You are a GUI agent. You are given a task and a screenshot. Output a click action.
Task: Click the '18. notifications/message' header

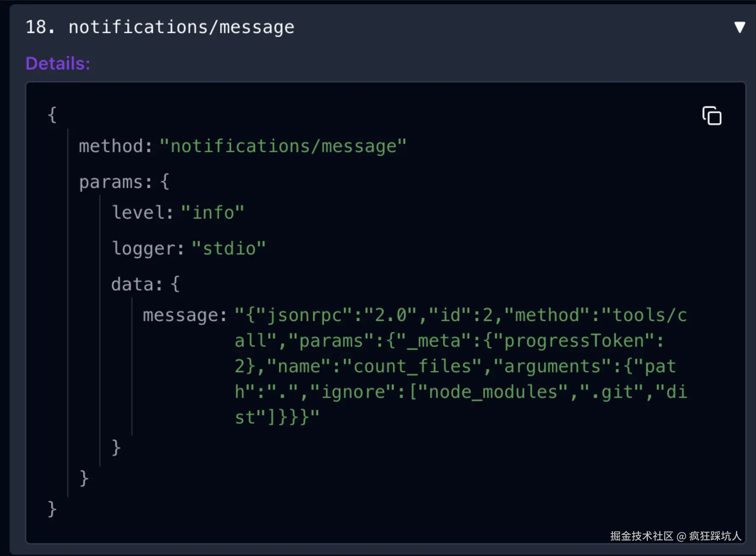160,27
